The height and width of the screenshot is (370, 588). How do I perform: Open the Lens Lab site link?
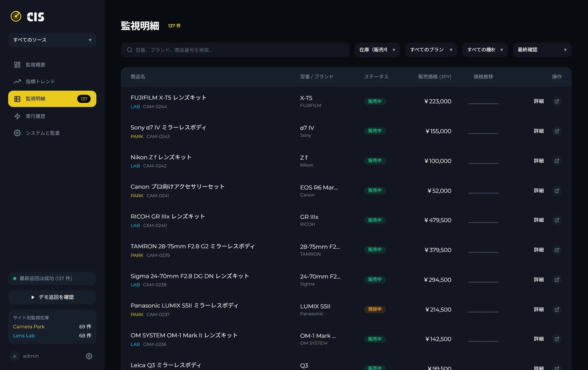(x=24, y=336)
